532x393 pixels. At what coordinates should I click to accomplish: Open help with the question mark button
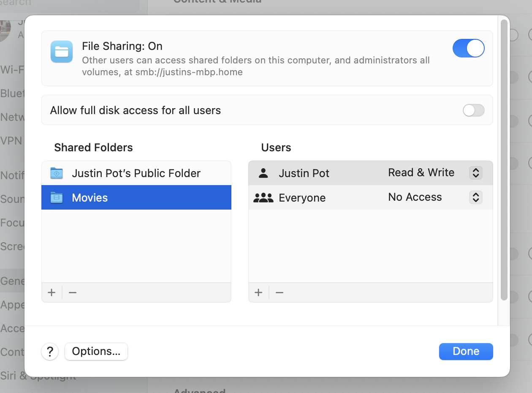tap(50, 352)
